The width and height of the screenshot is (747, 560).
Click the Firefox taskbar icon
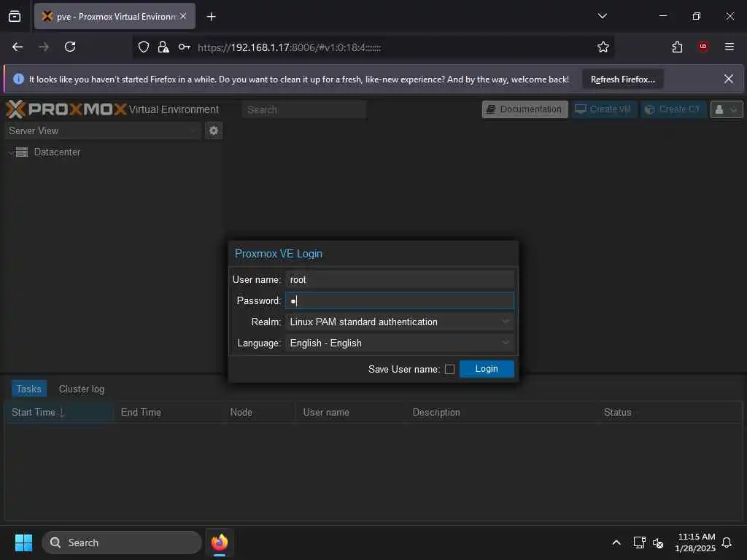click(220, 542)
